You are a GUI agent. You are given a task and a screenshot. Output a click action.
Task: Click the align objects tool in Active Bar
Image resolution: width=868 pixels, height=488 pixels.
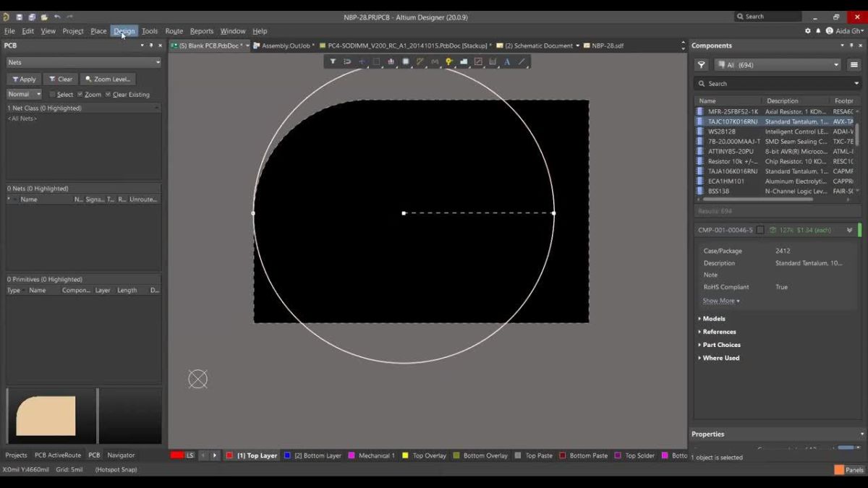pos(391,61)
